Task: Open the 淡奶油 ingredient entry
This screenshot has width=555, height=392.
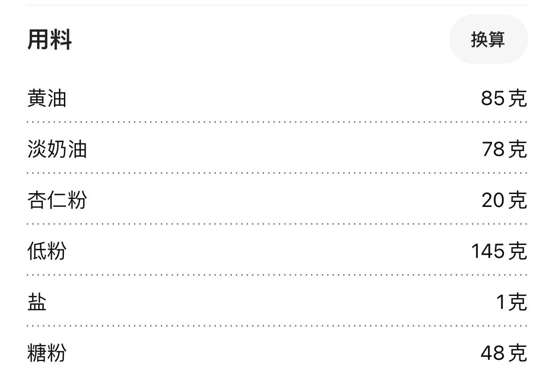Action: [x=57, y=149]
